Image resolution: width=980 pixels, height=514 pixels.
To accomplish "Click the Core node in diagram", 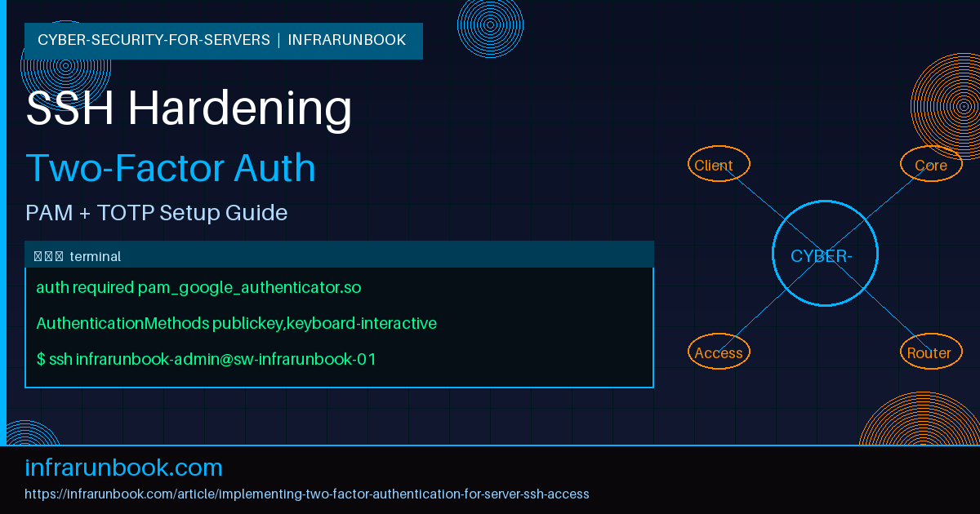I will point(931,164).
